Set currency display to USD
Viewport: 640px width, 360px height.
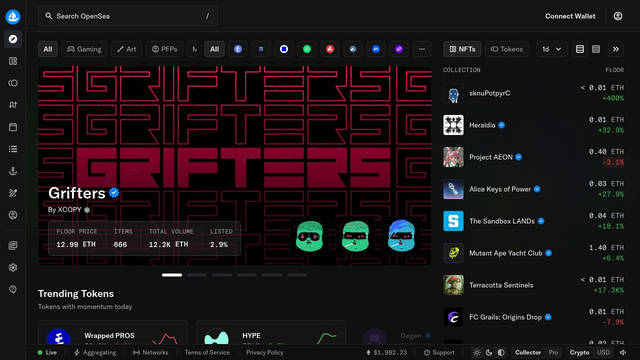tap(603, 353)
